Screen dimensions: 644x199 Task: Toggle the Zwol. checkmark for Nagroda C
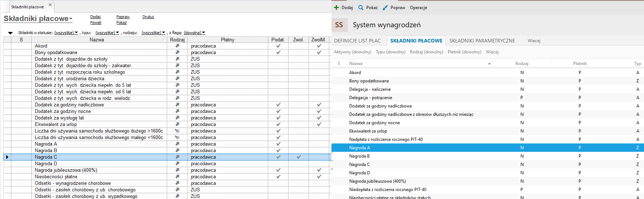click(299, 157)
